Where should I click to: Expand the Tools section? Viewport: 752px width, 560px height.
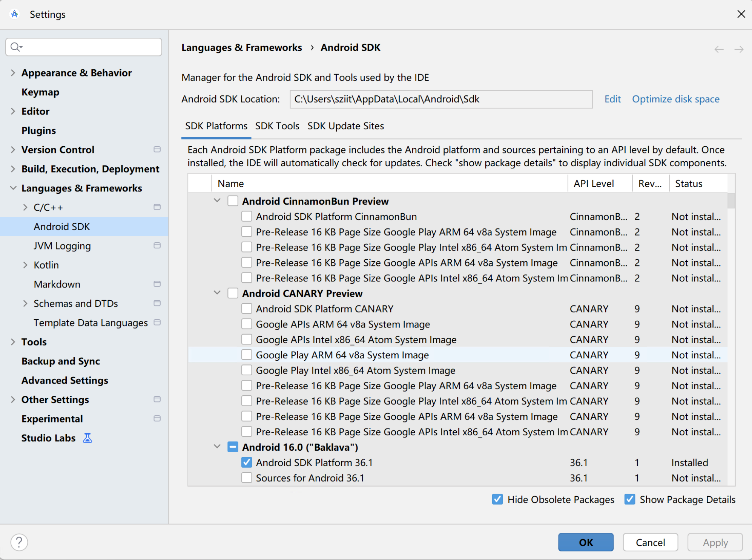point(13,342)
